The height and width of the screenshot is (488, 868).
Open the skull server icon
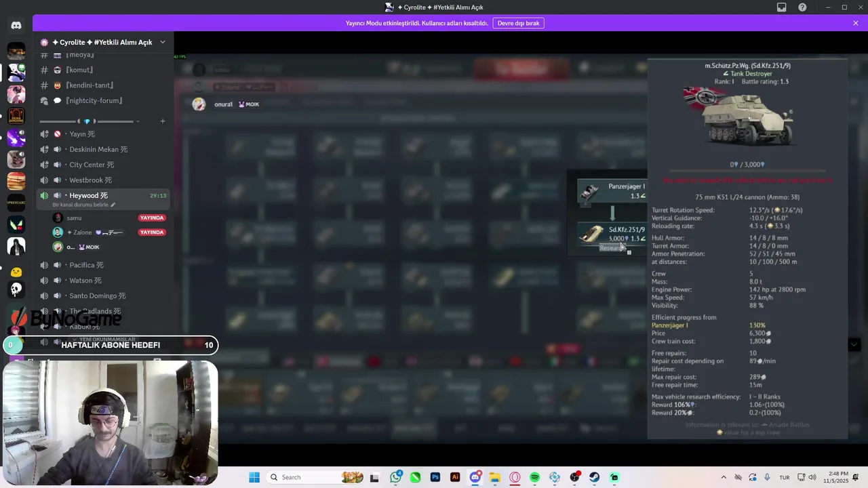point(16,289)
